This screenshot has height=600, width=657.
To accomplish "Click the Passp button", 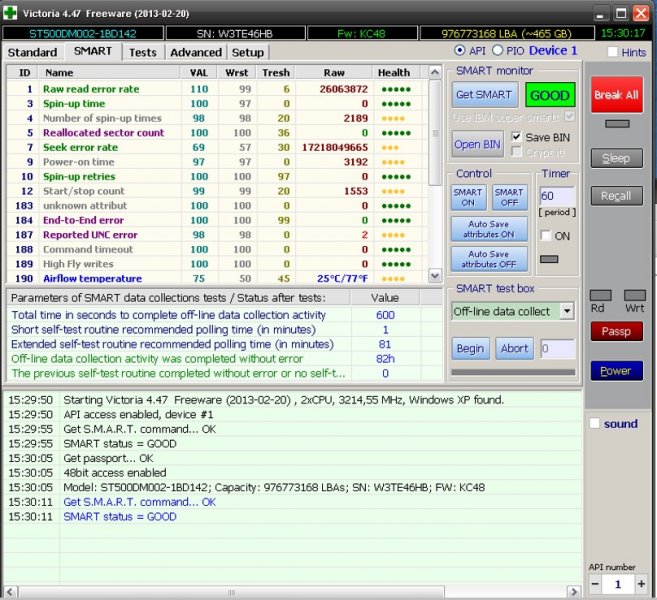I will (616, 330).
